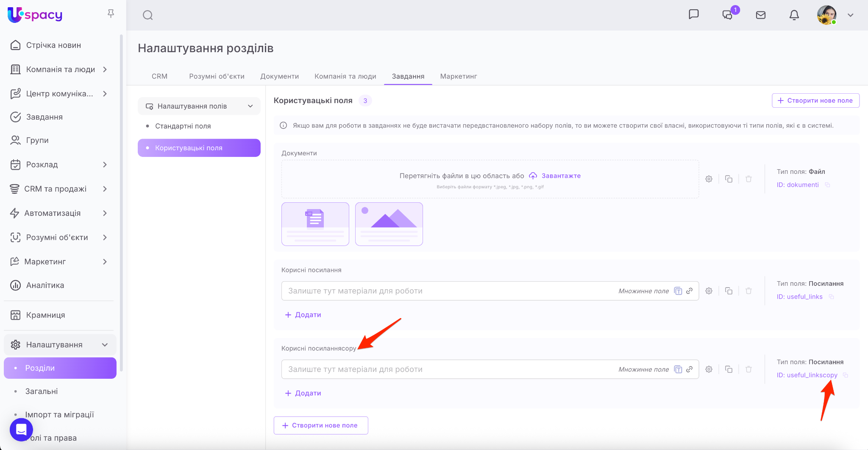
Task: Click the search magnifier icon
Action: pyautogui.click(x=147, y=15)
